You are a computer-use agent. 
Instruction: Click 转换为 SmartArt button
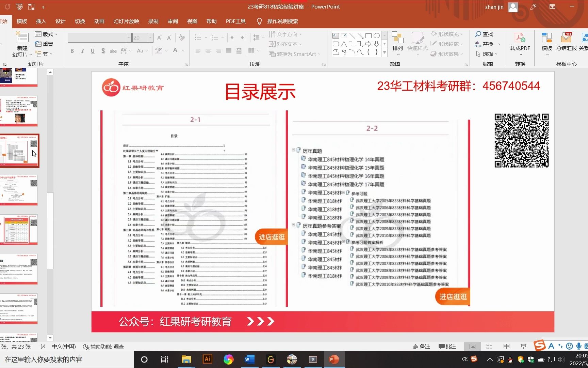pyautogui.click(x=295, y=54)
